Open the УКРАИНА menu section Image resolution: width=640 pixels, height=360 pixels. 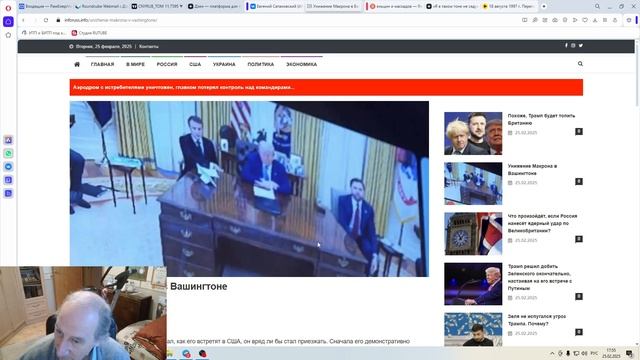click(x=224, y=64)
